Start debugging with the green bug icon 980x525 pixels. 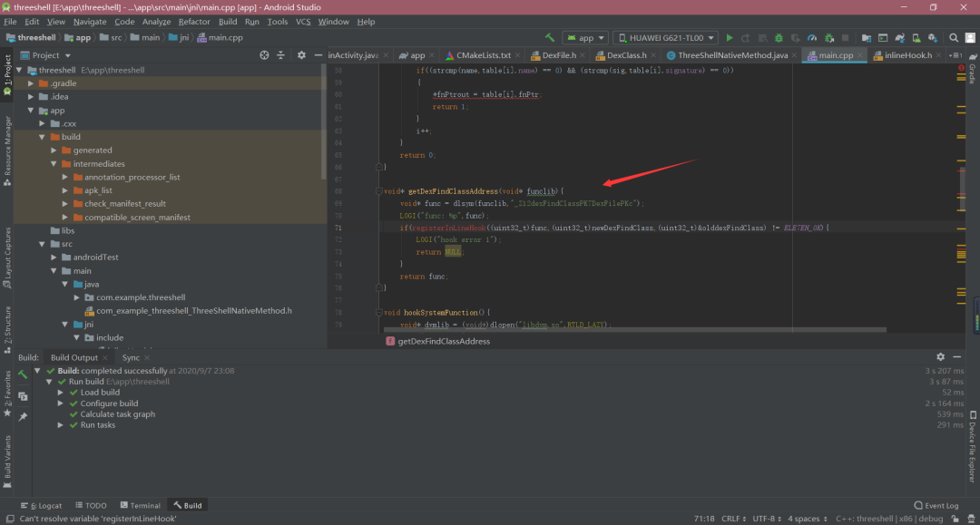779,38
